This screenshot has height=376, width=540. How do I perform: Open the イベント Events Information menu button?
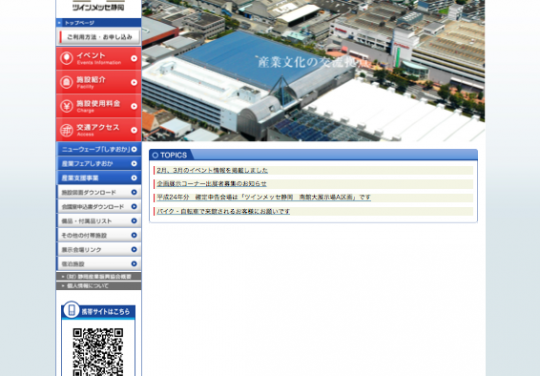tap(98, 59)
